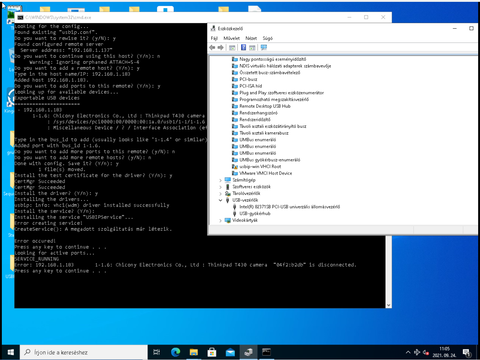Show the properties pane toolbar icon
The image size is (480, 360).
point(232,48)
